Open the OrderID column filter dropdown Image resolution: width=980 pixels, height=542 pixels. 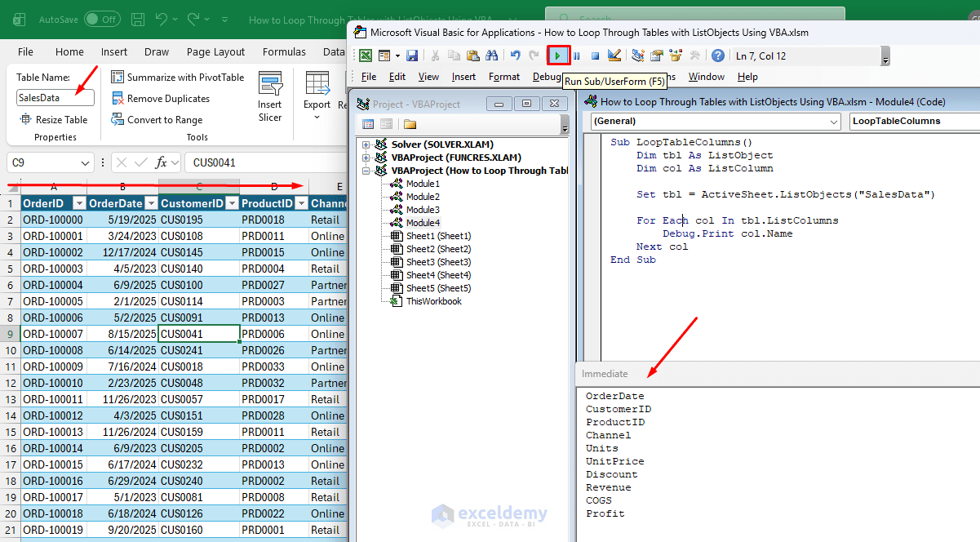coord(79,203)
